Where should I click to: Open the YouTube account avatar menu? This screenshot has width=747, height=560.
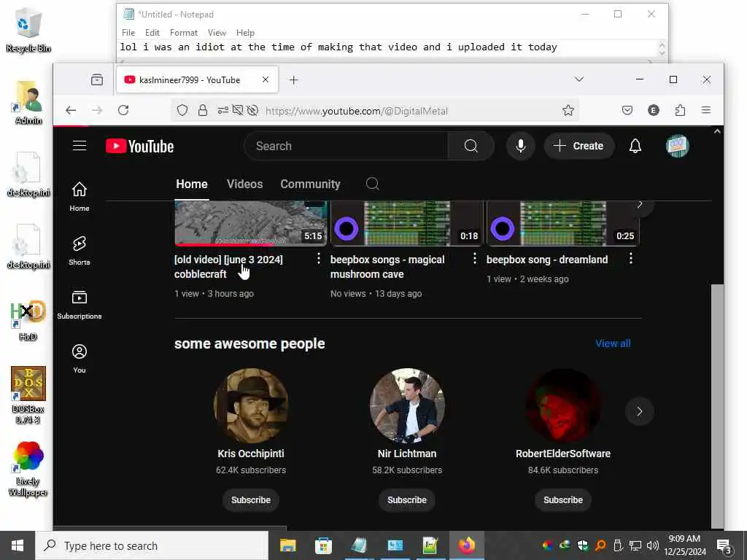[677, 146]
